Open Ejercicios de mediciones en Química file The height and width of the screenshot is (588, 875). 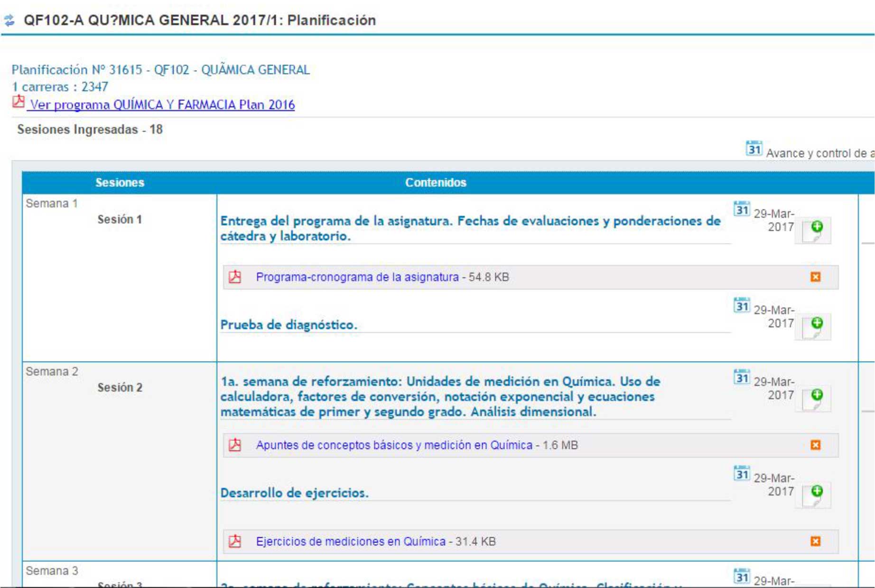[x=351, y=541]
